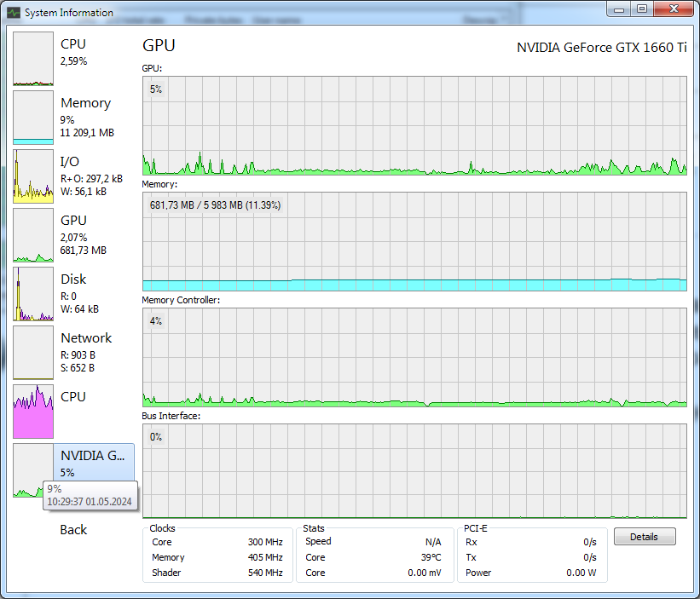Click the GPU Memory usage graph
This screenshot has width=700, height=599.
coord(414,241)
